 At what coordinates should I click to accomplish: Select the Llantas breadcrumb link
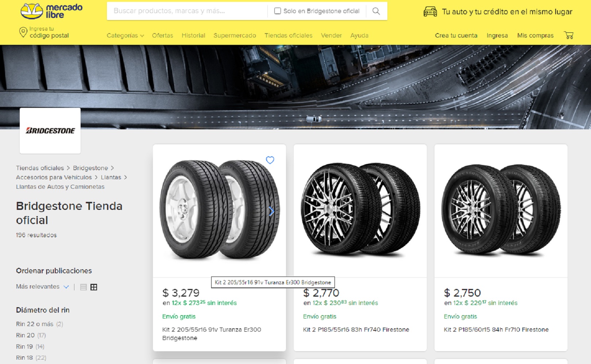click(111, 177)
